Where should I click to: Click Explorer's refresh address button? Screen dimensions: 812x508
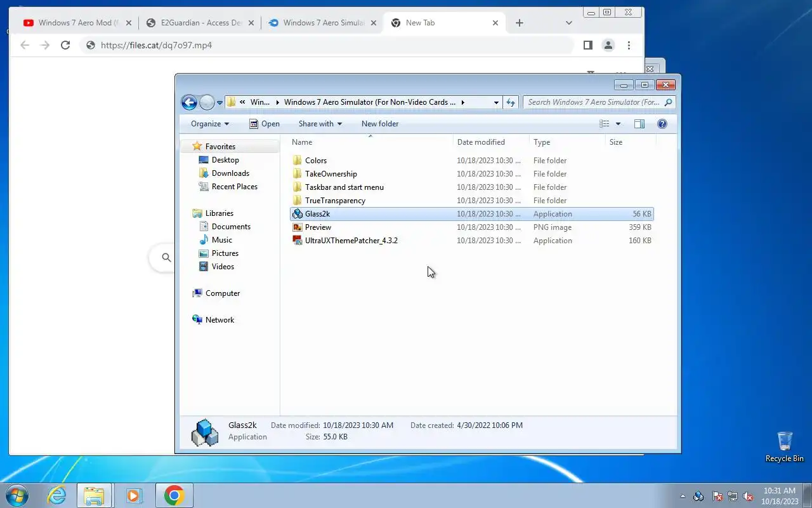click(x=511, y=102)
